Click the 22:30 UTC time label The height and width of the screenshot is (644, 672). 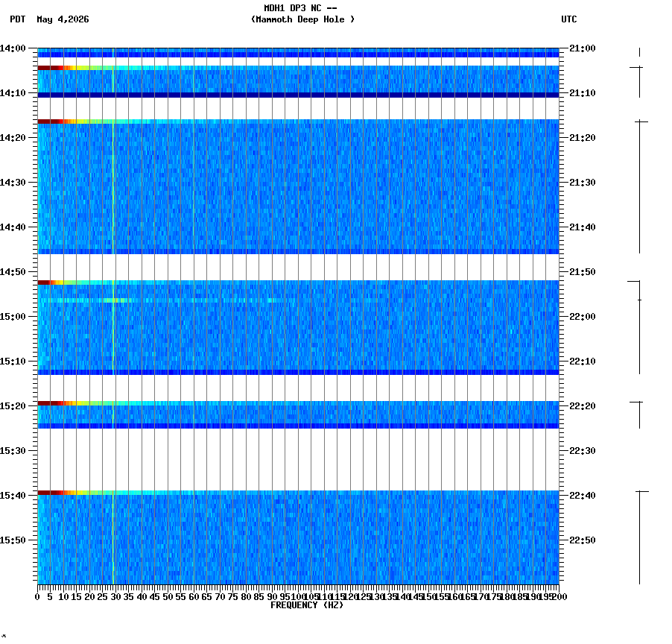click(583, 451)
